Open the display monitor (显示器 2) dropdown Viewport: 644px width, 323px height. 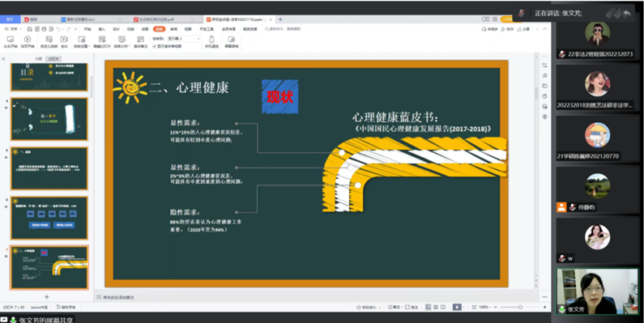pyautogui.click(x=184, y=39)
